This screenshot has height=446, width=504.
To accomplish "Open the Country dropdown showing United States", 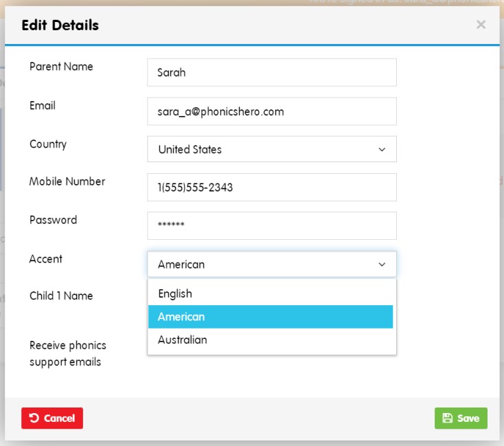I will click(272, 149).
